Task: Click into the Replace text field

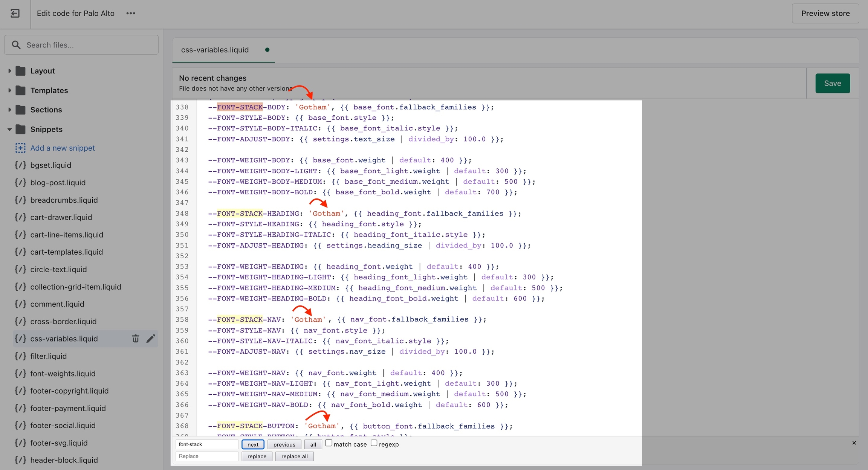Action: (207, 456)
